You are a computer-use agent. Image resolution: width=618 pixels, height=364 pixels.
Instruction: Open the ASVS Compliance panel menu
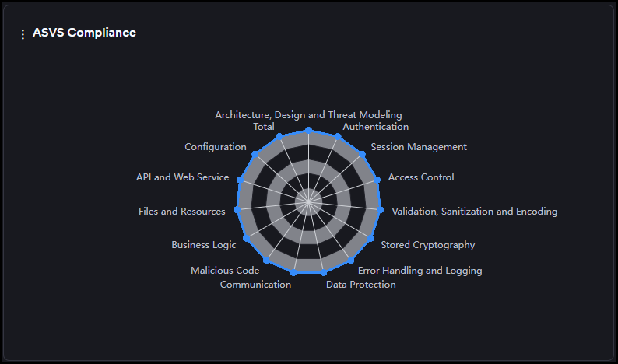(x=23, y=34)
